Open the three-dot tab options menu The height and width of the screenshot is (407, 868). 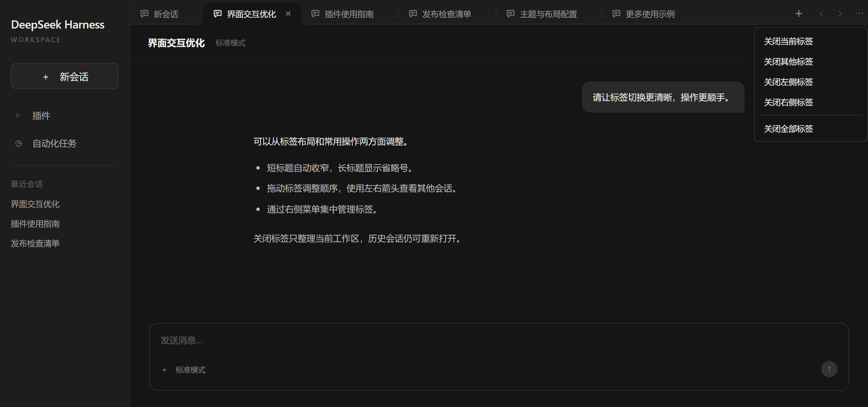859,14
